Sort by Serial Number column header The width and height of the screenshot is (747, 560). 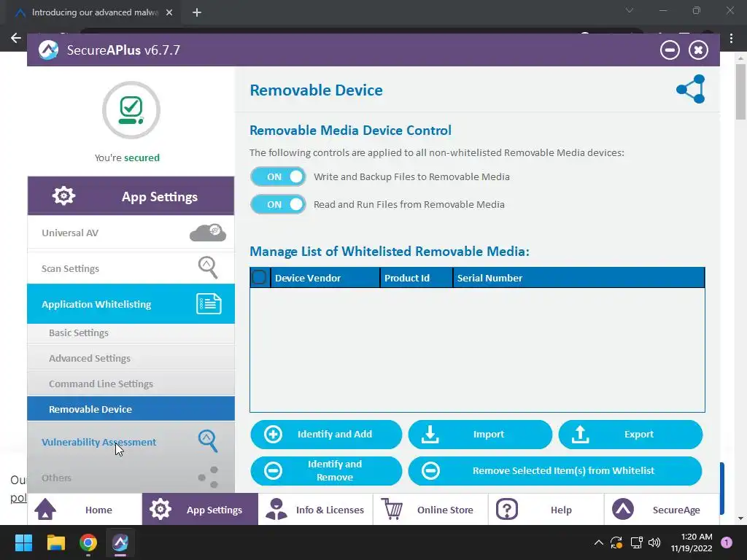[x=578, y=278]
